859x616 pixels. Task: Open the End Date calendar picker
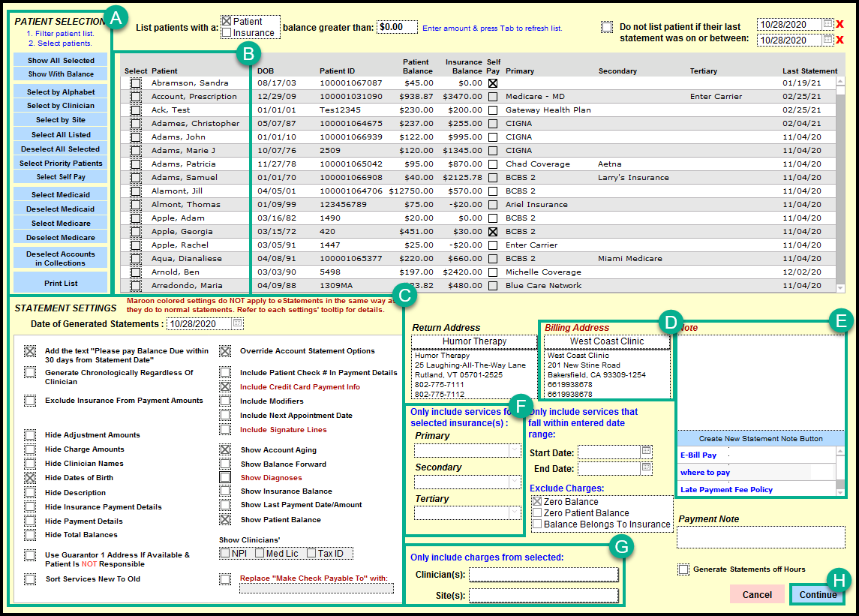(646, 468)
